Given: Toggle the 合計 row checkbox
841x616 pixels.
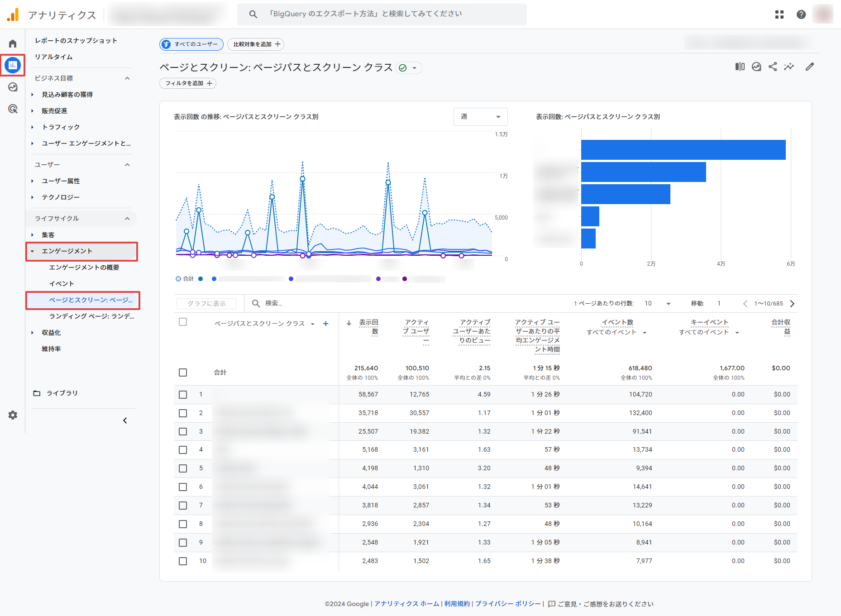Looking at the screenshot, I should point(183,372).
